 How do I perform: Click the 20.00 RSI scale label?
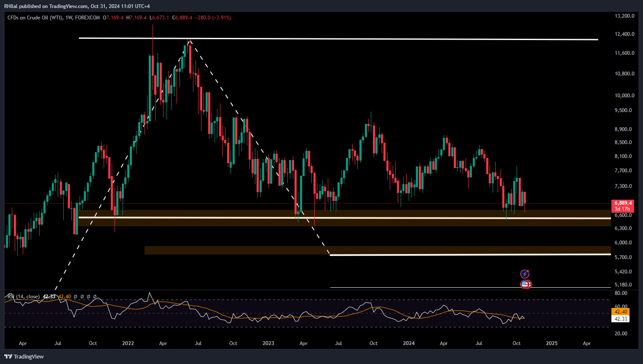621,334
